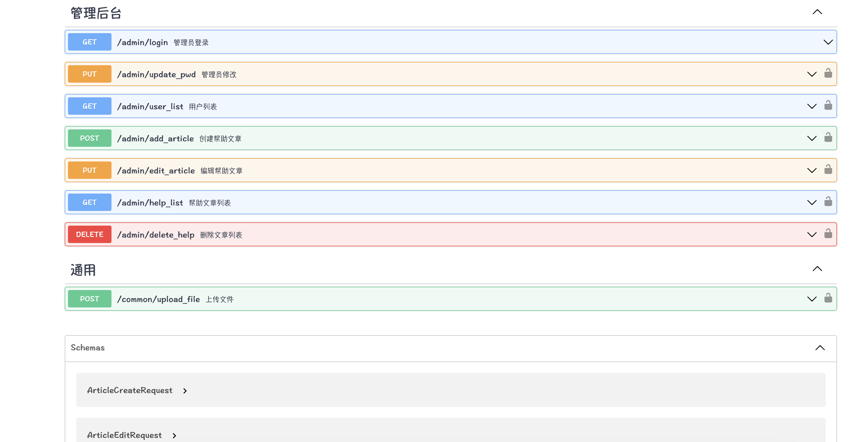Click the Schemas section title
This screenshot has width=868, height=442.
click(88, 348)
